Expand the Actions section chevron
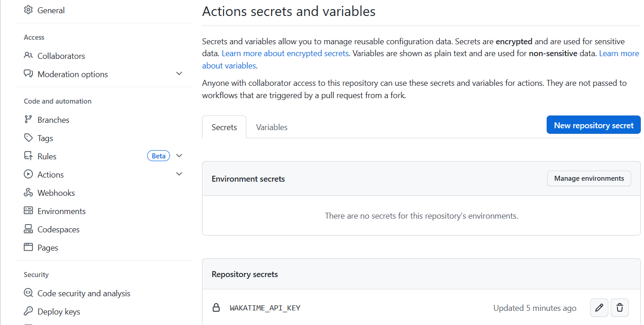The image size is (644, 325). [179, 174]
